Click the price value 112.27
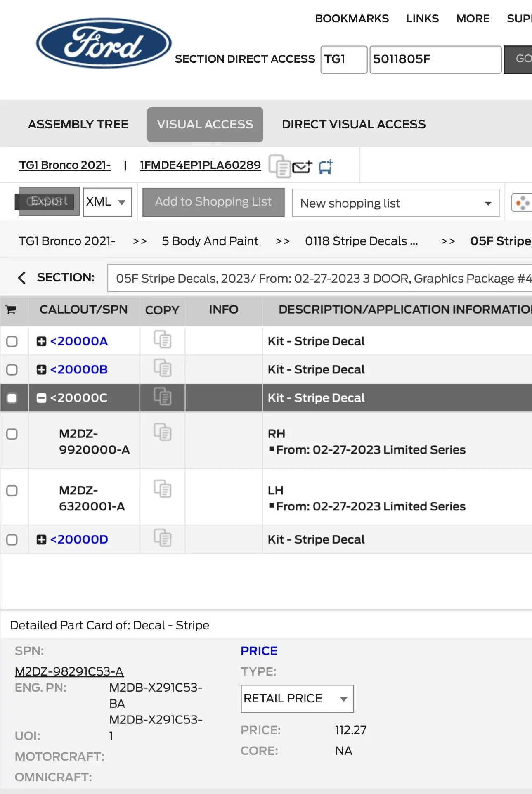The width and height of the screenshot is (532, 794). [351, 730]
